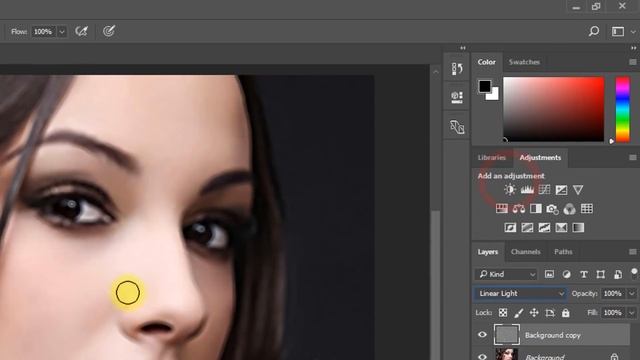Turn layer filtering on or off
The width and height of the screenshot is (640, 360).
[x=634, y=273]
